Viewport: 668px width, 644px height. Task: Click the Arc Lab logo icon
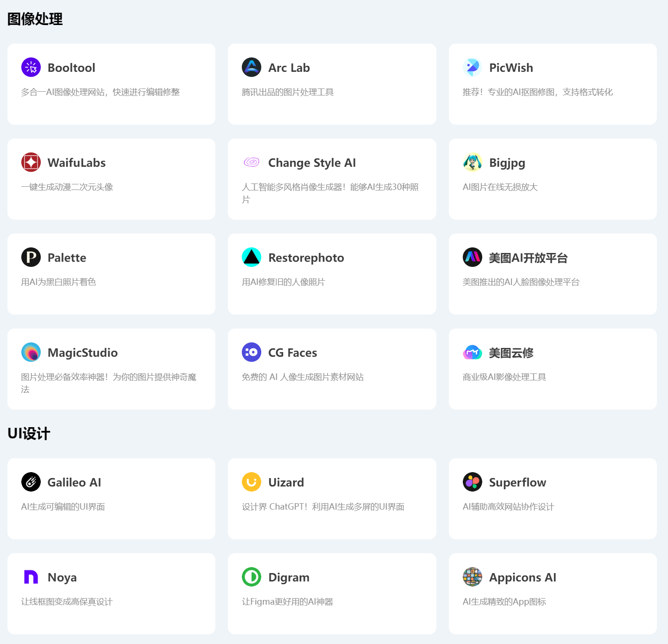(252, 68)
